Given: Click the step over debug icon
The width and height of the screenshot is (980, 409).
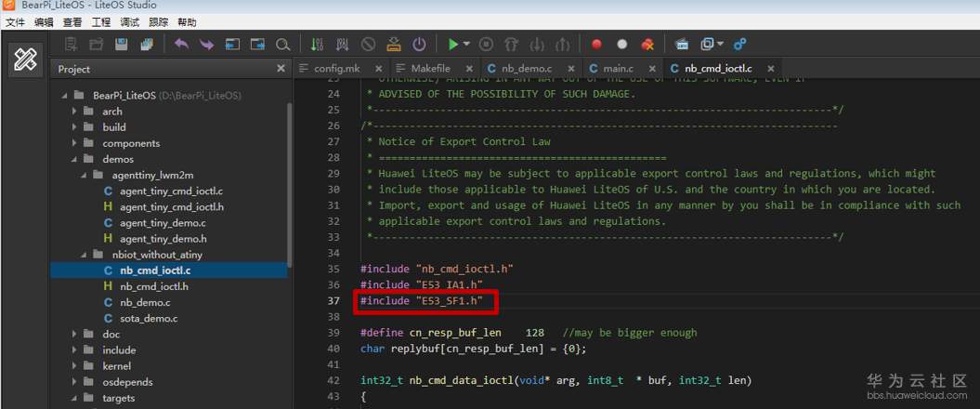Looking at the screenshot, I should tap(512, 45).
